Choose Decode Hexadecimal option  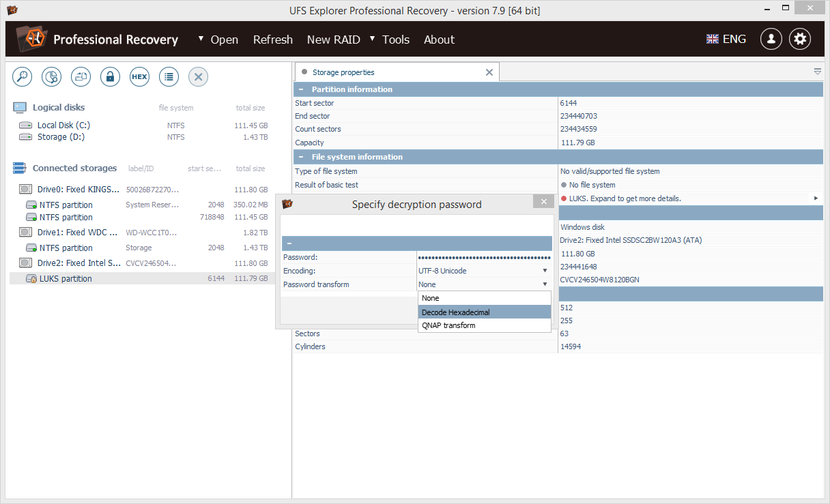(484, 312)
